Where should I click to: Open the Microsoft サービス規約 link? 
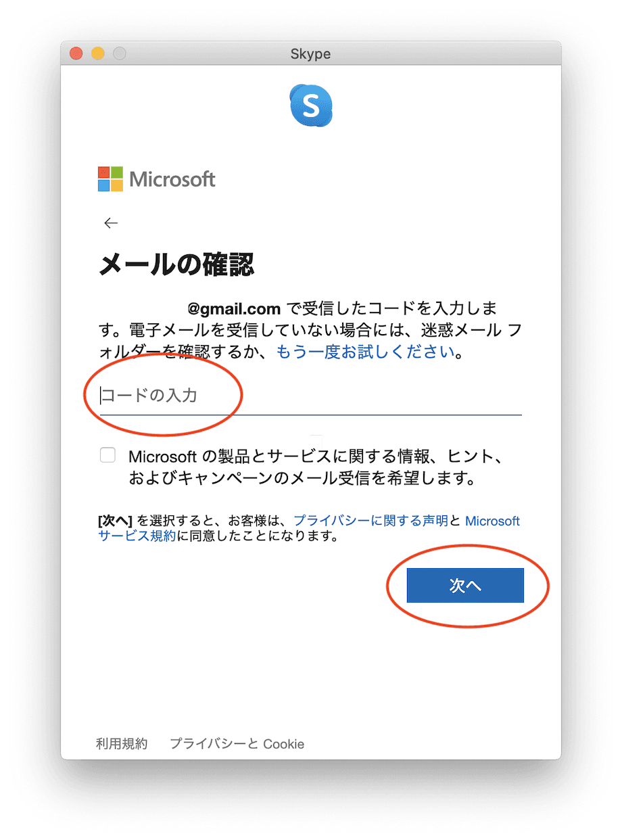pos(309,528)
